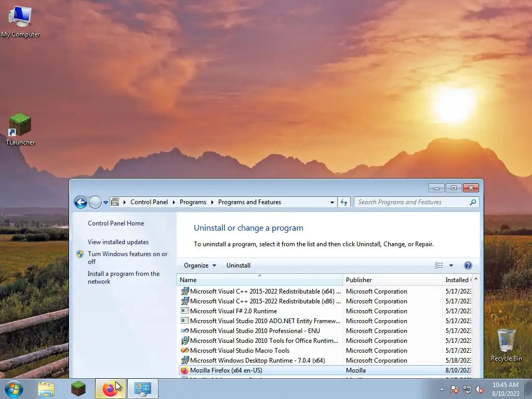The image size is (532, 399).
Task: Change view using the view icon
Action: 438,265
